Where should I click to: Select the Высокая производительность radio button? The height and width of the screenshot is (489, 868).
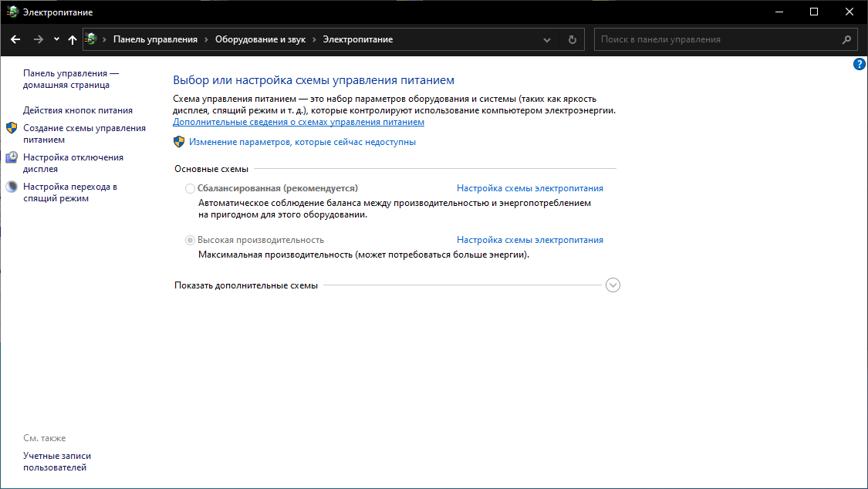click(191, 240)
